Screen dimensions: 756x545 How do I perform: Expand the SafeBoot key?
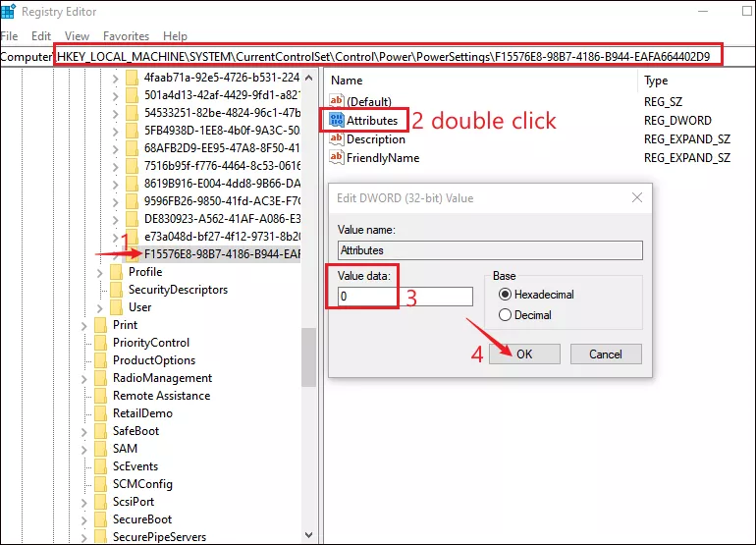pos(83,432)
